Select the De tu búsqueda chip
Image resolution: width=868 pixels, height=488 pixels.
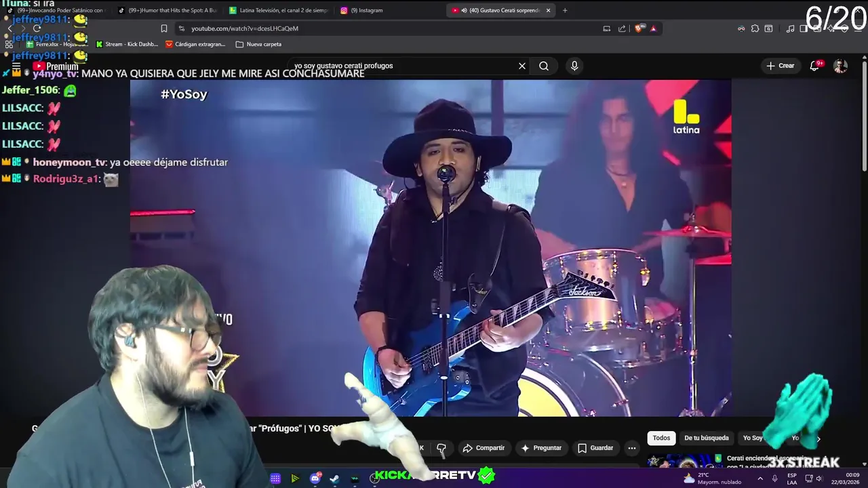(706, 438)
